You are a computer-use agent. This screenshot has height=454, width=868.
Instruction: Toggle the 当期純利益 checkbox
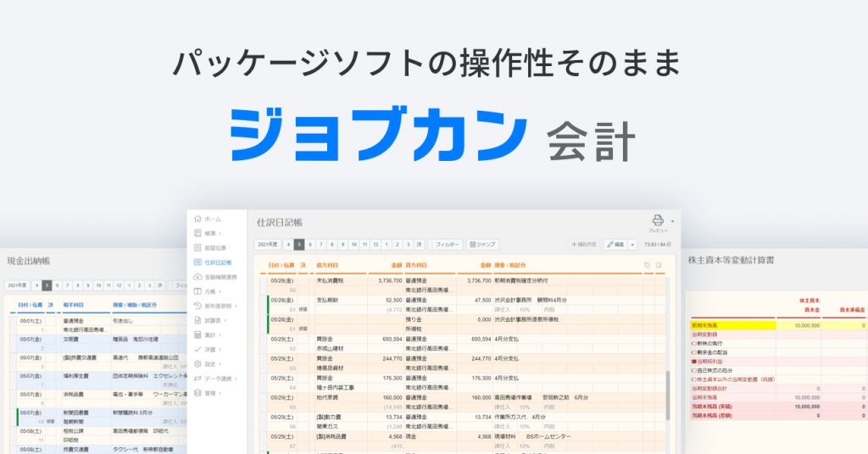tap(694, 362)
